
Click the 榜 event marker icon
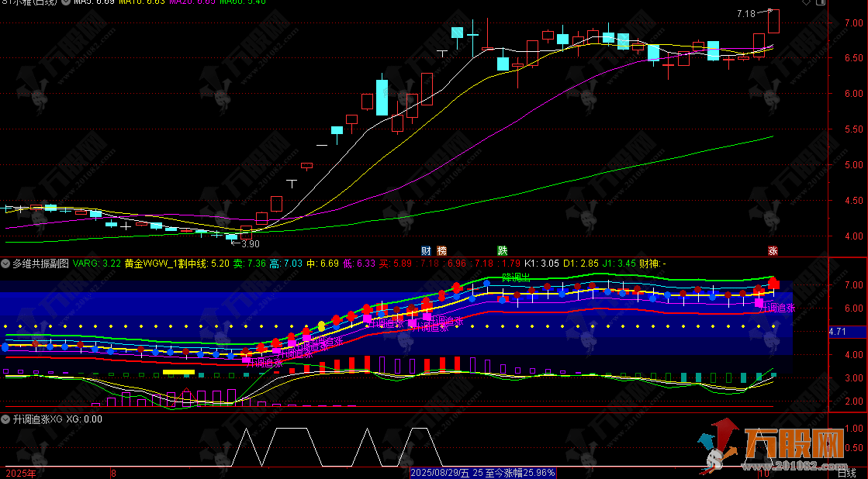coord(441,251)
